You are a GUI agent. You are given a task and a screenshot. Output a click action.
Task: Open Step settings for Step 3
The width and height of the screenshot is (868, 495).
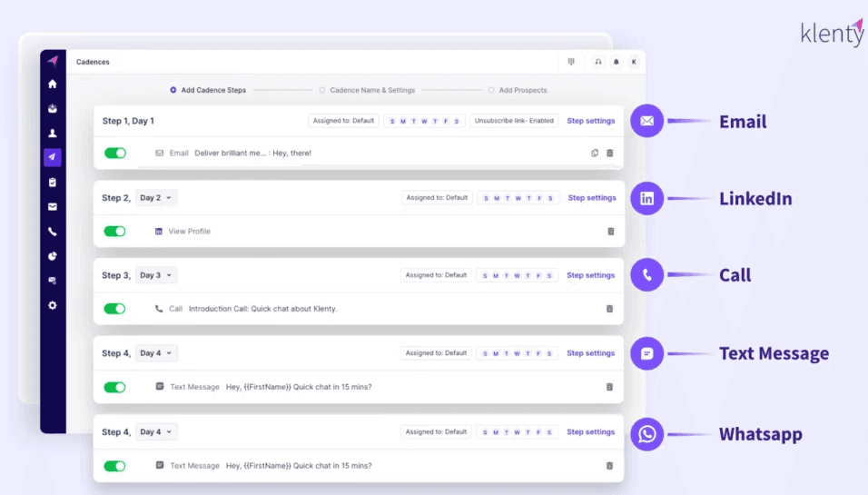coord(591,275)
